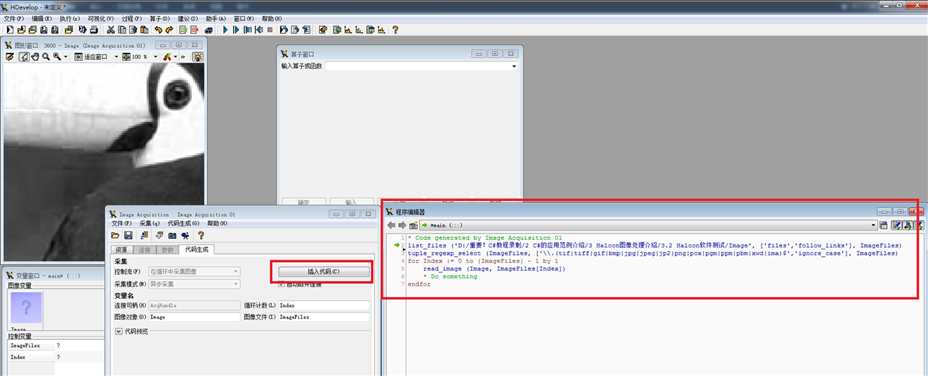Click the 插入代码 insert code button
This screenshot has height=376, width=928.
pos(323,271)
